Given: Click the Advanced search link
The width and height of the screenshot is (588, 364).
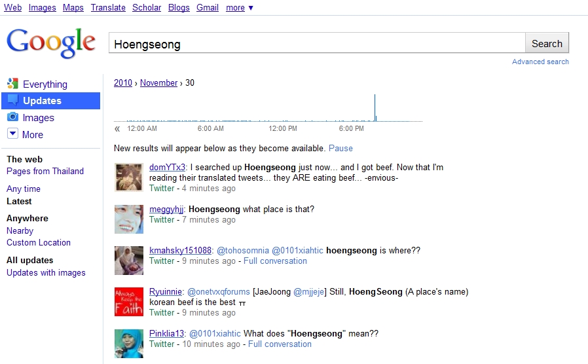Looking at the screenshot, I should pos(540,62).
